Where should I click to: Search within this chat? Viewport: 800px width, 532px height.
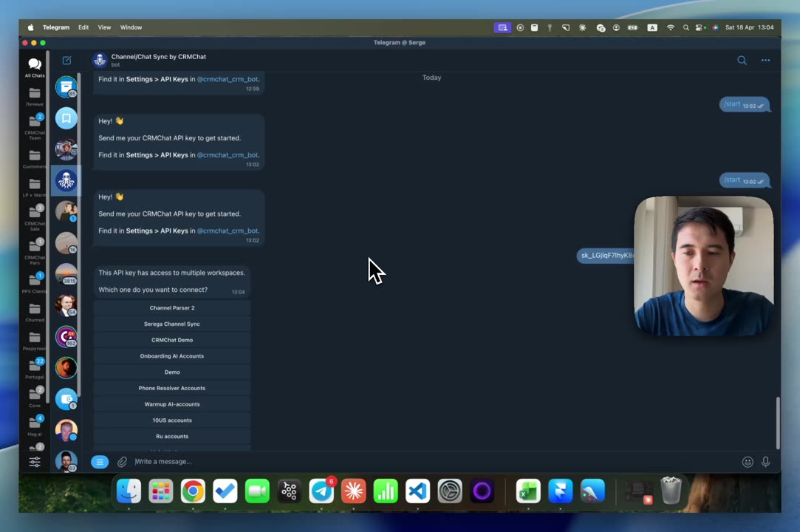[742, 61]
